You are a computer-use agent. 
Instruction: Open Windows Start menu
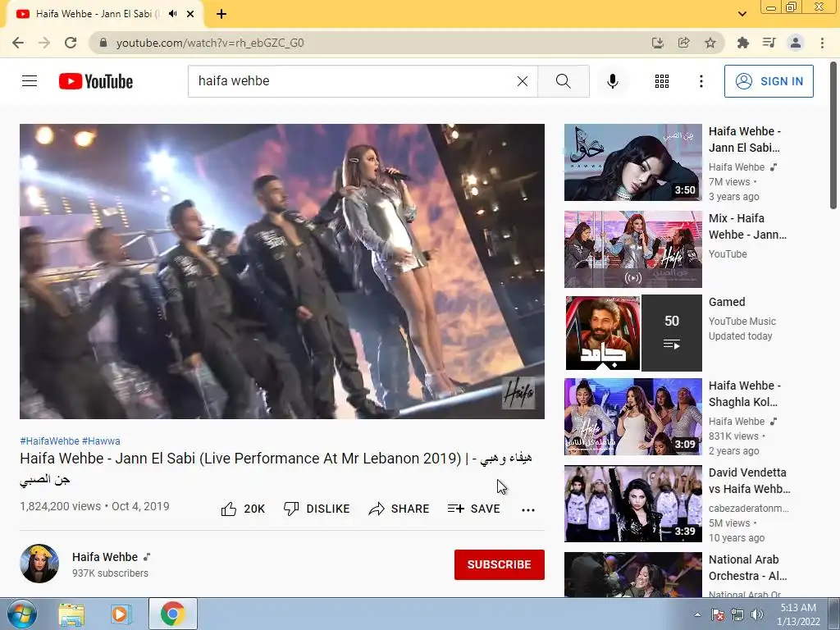[x=21, y=614]
